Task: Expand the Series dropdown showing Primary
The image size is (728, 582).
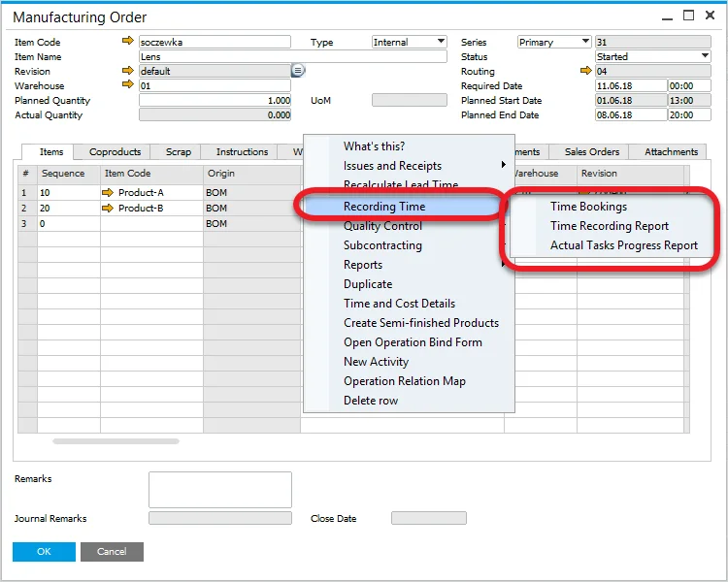Action: [585, 42]
